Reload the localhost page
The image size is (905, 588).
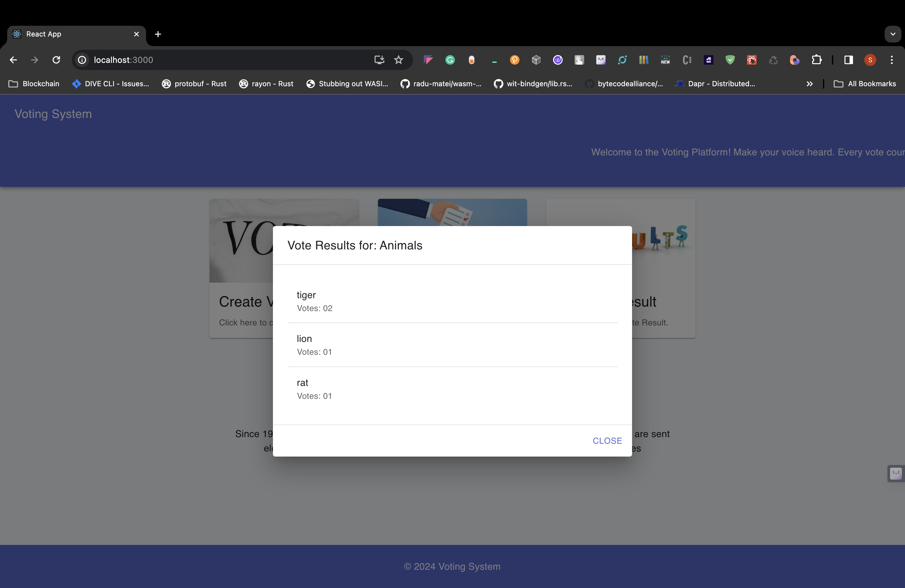pyautogui.click(x=56, y=60)
